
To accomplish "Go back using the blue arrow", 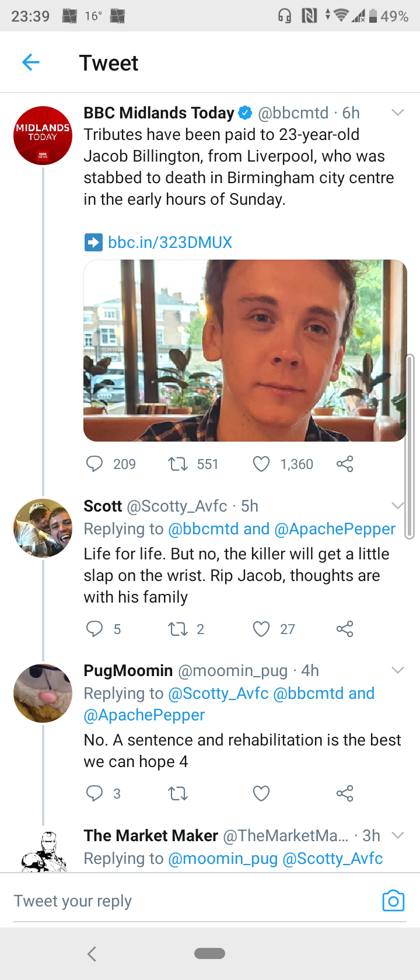I will 30,62.
